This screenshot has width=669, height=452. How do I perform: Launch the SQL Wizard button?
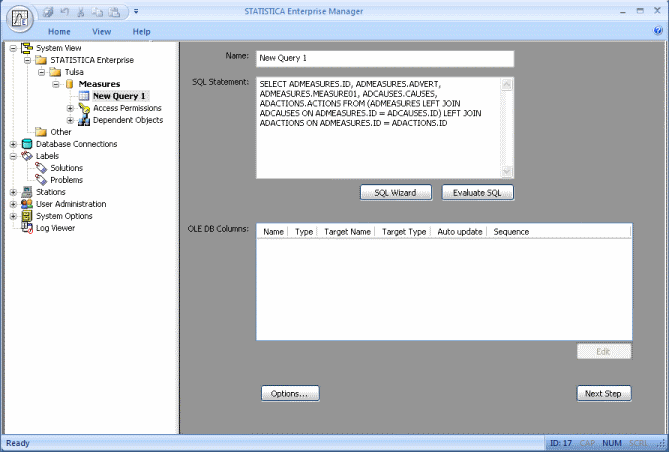click(396, 192)
